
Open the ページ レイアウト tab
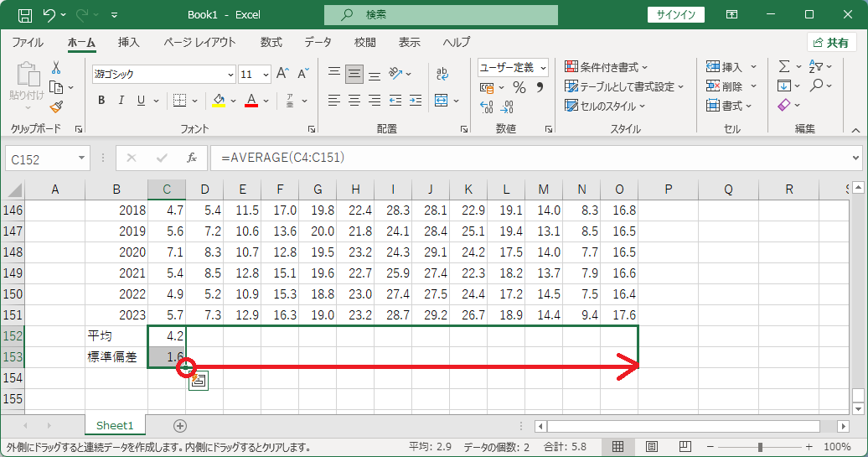coord(199,43)
